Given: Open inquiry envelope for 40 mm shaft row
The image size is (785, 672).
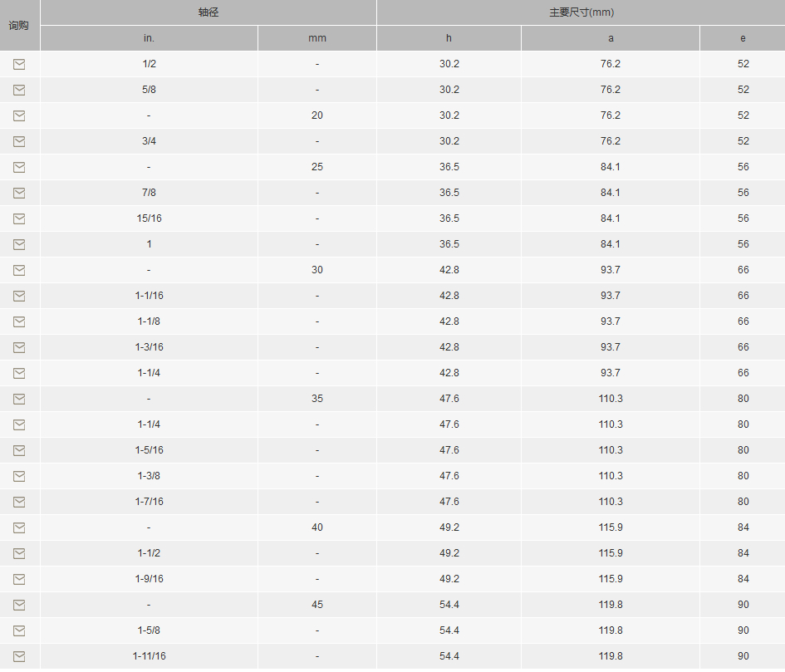Looking at the screenshot, I should tap(19, 527).
